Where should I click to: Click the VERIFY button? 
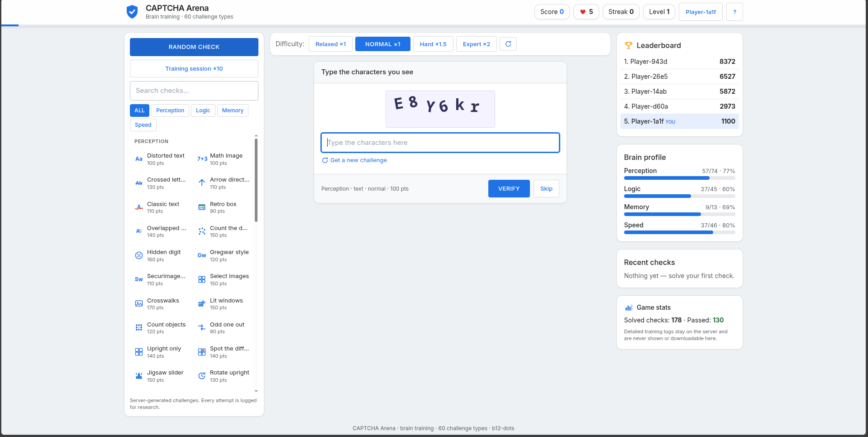(x=509, y=189)
